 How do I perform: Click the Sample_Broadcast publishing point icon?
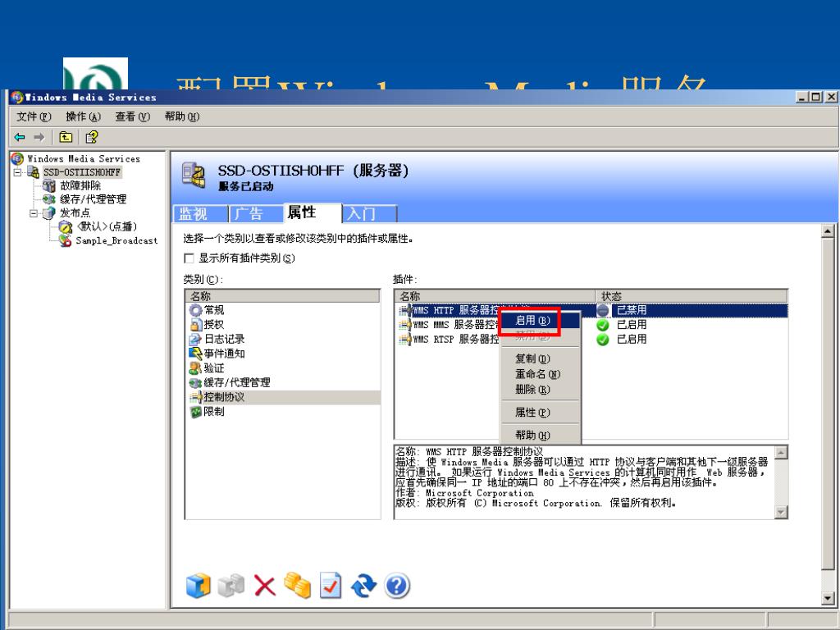tap(66, 240)
